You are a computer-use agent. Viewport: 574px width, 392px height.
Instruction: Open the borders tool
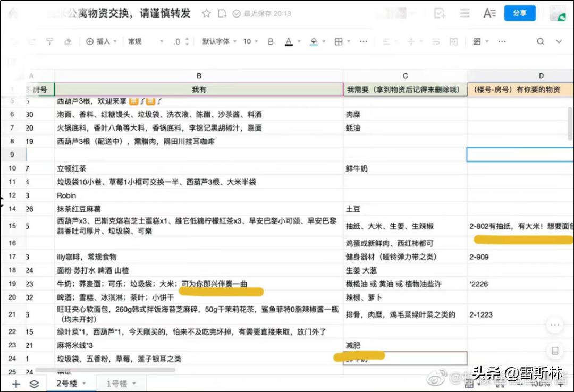pos(338,41)
